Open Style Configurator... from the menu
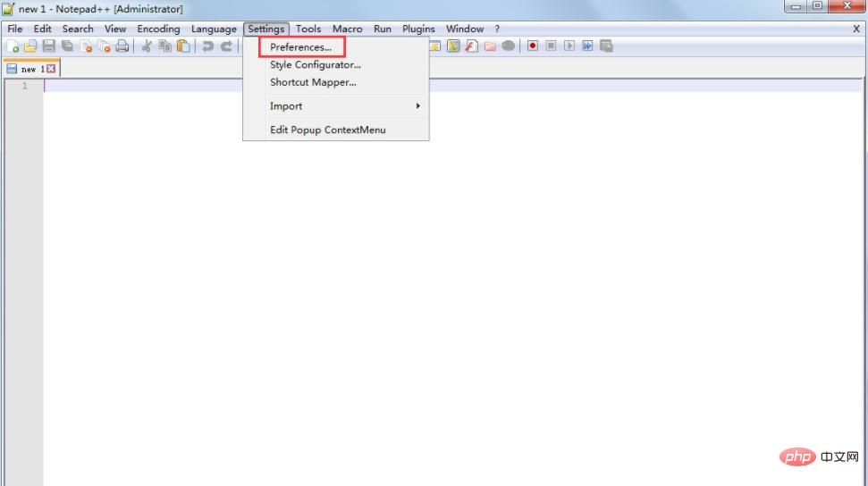868x486 pixels. coord(336,64)
